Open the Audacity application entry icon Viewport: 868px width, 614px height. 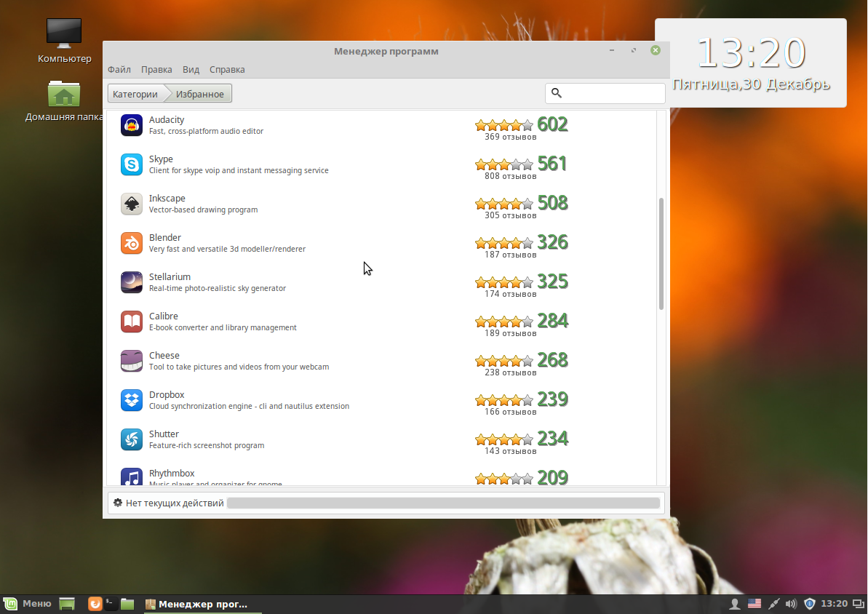[131, 124]
